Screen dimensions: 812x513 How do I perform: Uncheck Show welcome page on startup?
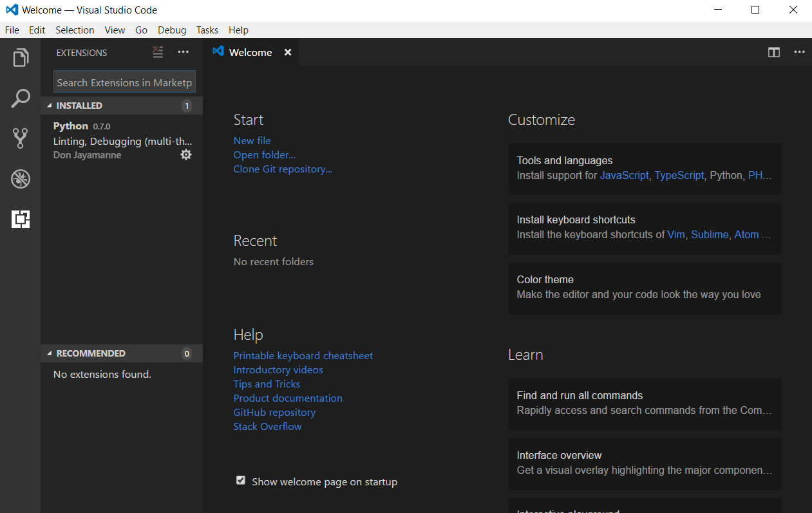click(241, 480)
